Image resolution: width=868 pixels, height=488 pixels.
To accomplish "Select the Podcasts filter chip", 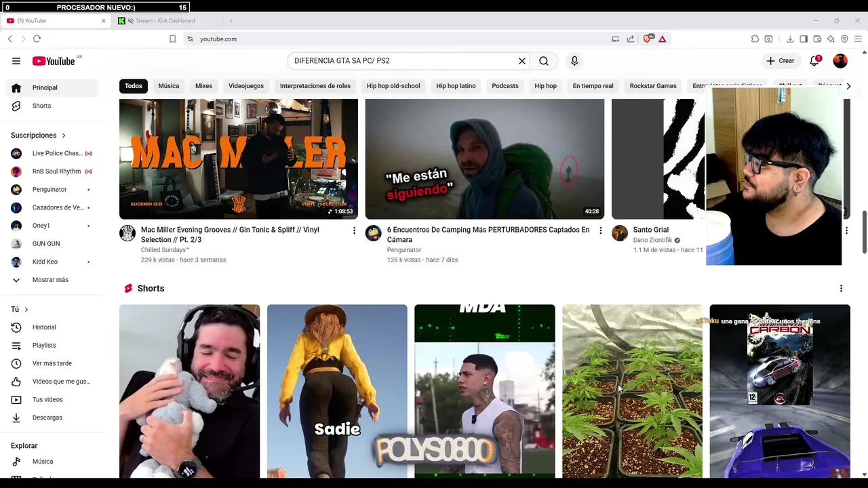I will pos(505,86).
